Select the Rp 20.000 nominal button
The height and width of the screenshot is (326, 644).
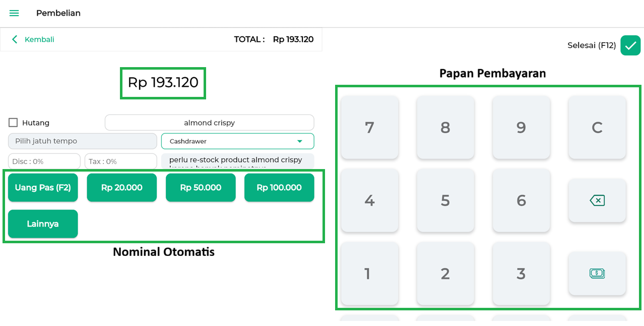pos(121,188)
